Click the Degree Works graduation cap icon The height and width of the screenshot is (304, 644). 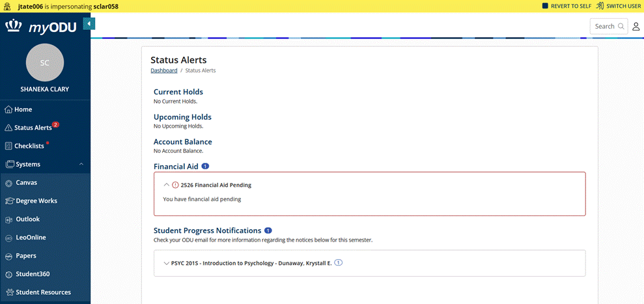click(x=9, y=201)
